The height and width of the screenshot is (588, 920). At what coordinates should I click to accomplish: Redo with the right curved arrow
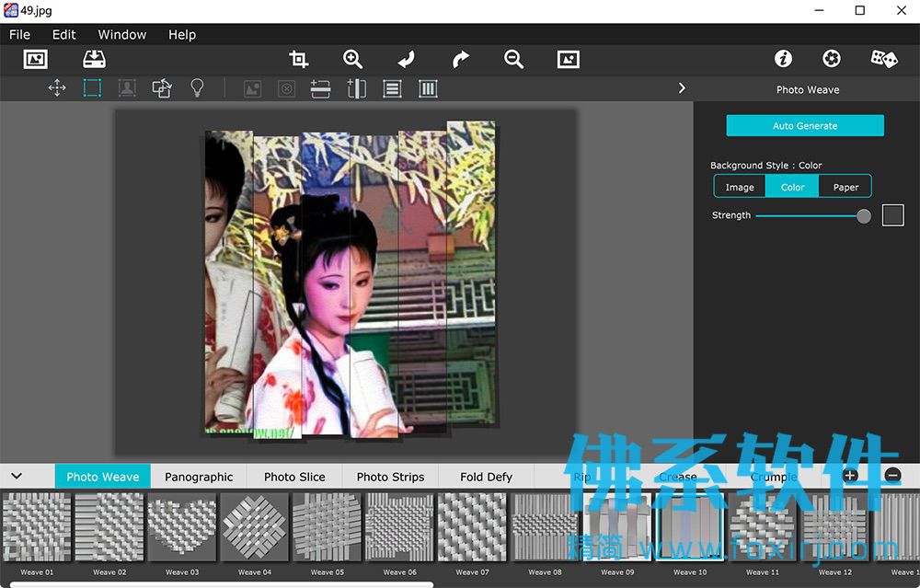[x=461, y=59]
